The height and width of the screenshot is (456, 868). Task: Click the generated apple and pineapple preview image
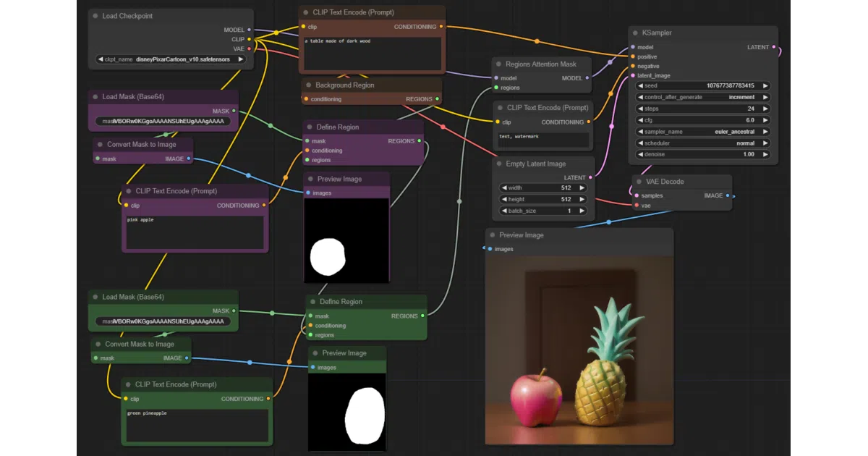(579, 350)
